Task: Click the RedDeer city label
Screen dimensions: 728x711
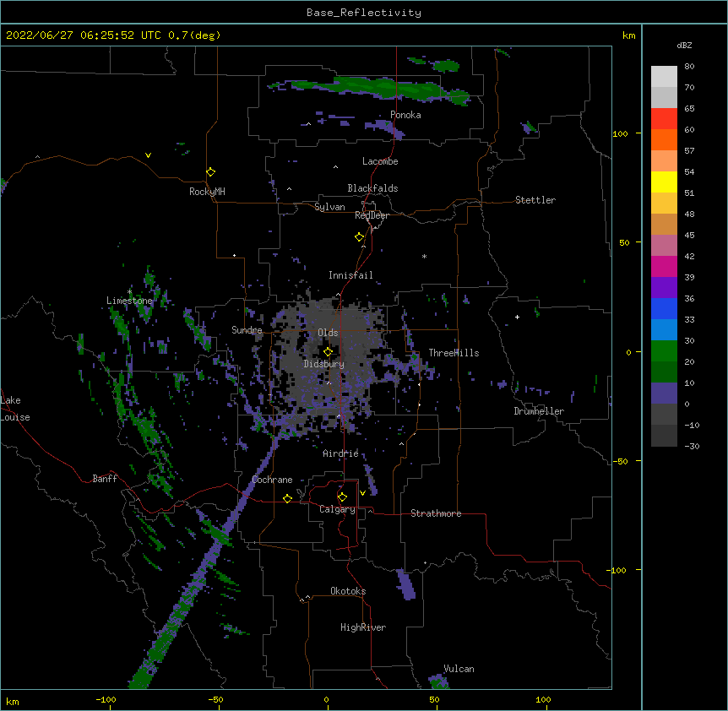Action: click(x=372, y=215)
